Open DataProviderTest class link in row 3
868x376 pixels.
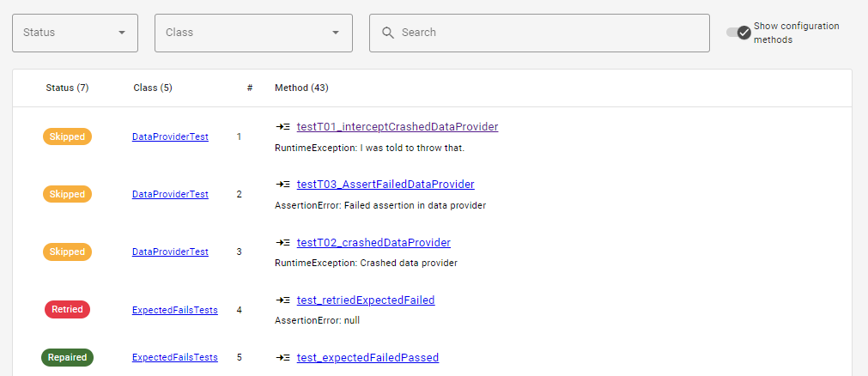(170, 252)
